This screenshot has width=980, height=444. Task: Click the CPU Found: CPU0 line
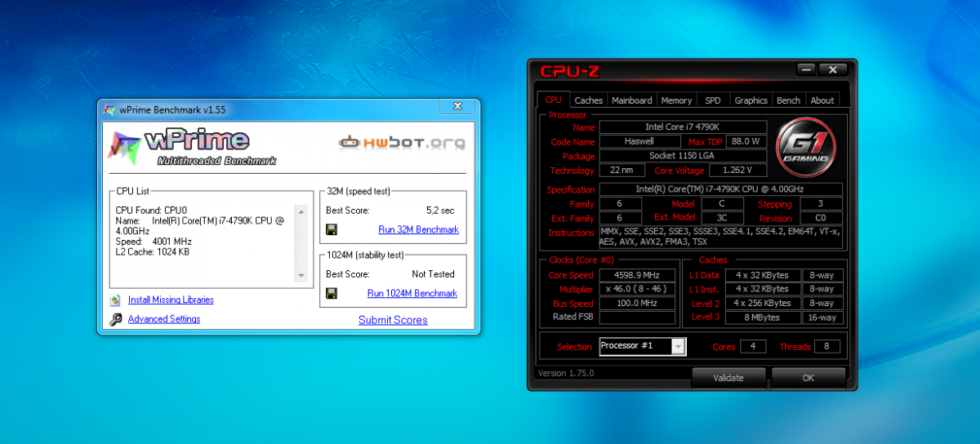pos(152,210)
